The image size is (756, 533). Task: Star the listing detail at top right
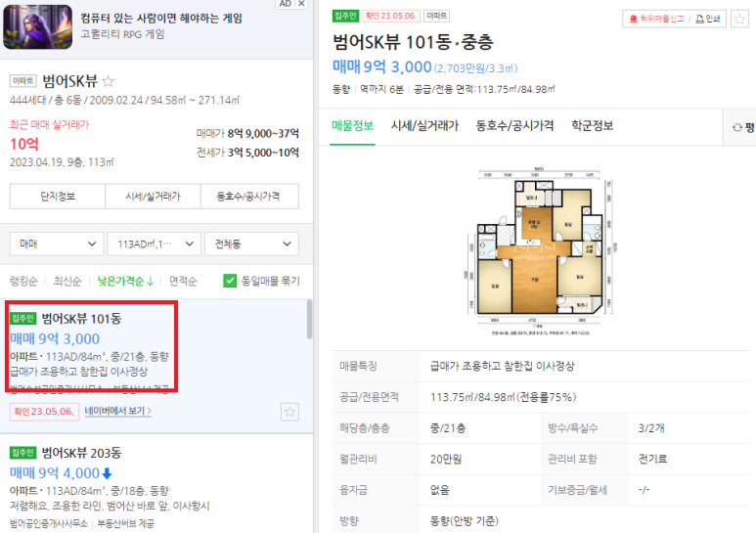pos(739,19)
